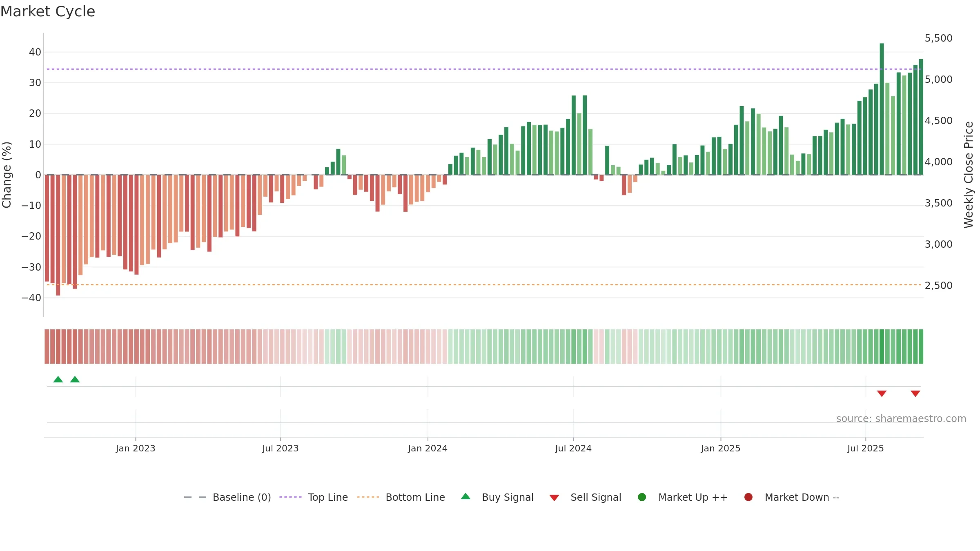Click the Jan 2025 axis label
Image resolution: width=980 pixels, height=551 pixels.
pyautogui.click(x=721, y=448)
